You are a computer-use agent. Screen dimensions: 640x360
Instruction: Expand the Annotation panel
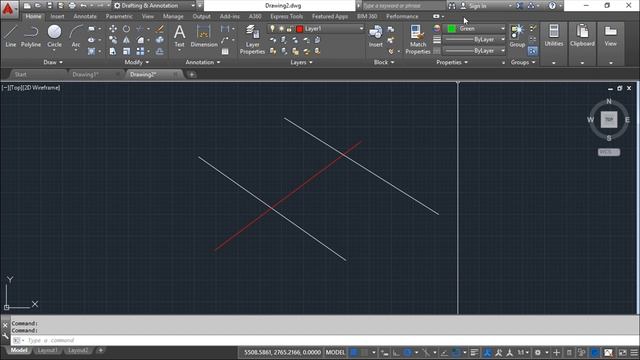pyautogui.click(x=203, y=62)
